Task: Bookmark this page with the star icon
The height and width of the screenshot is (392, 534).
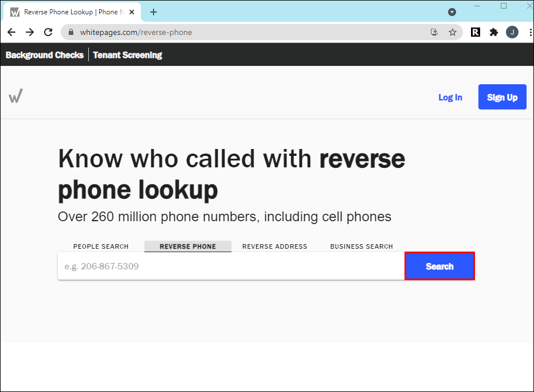Action: tap(453, 32)
